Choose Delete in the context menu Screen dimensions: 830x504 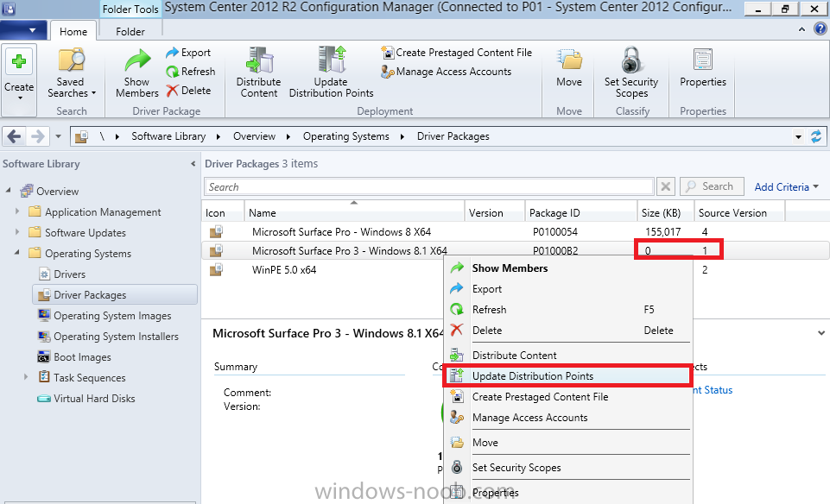568,330
